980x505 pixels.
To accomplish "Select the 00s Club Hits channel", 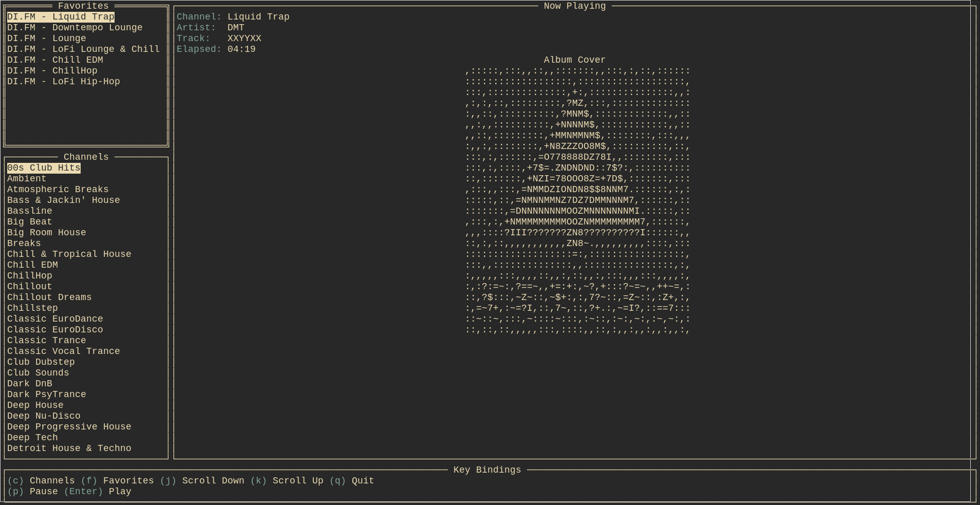I will coord(44,167).
